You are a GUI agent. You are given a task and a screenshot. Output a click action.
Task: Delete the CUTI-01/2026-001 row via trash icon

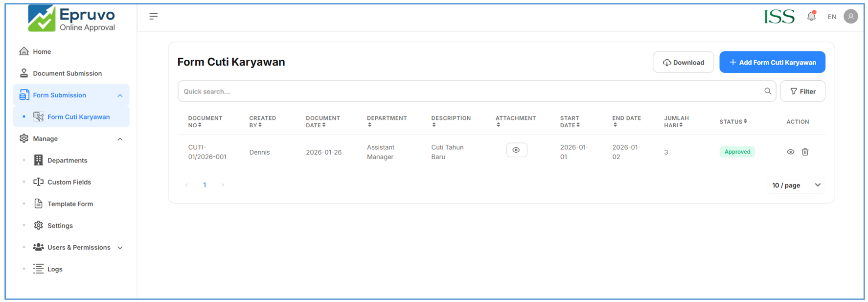[805, 152]
